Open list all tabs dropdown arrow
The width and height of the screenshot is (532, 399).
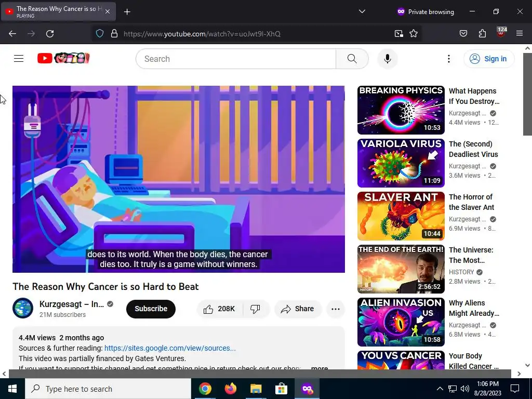point(362,11)
